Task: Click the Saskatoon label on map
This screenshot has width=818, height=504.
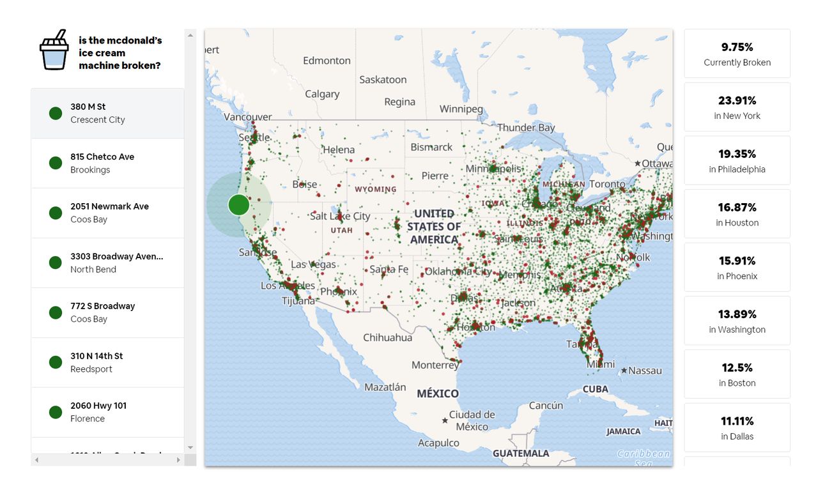Action: (x=383, y=80)
